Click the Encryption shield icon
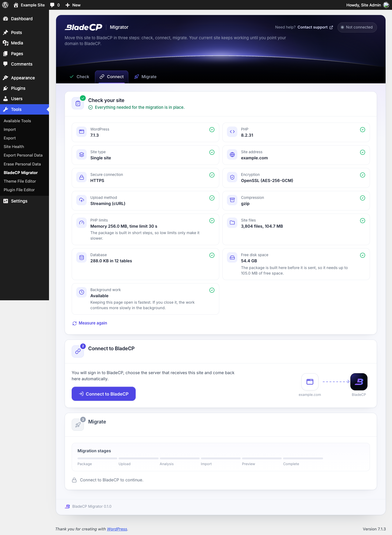The image size is (392, 535). pyautogui.click(x=232, y=177)
